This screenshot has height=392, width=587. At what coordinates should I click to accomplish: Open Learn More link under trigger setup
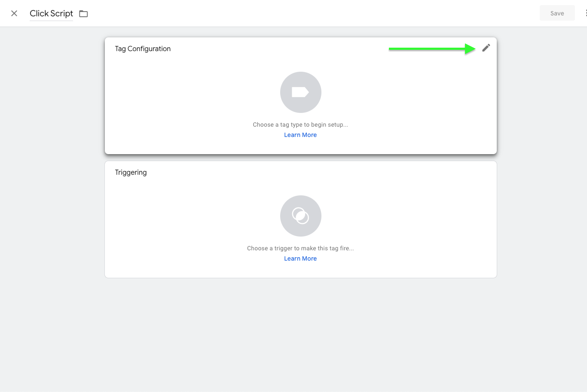[300, 258]
